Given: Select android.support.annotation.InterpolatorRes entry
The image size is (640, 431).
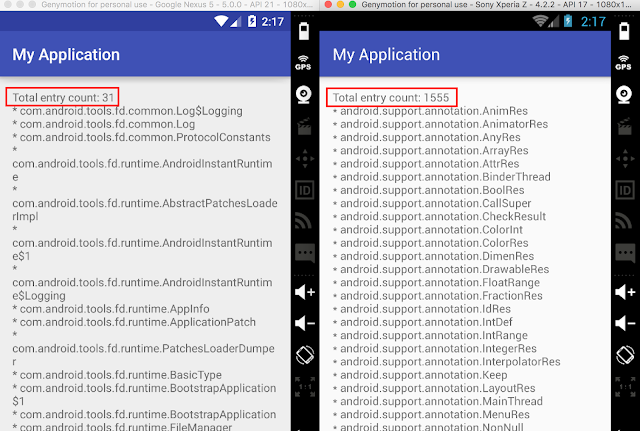Looking at the screenshot, I should click(x=447, y=362).
